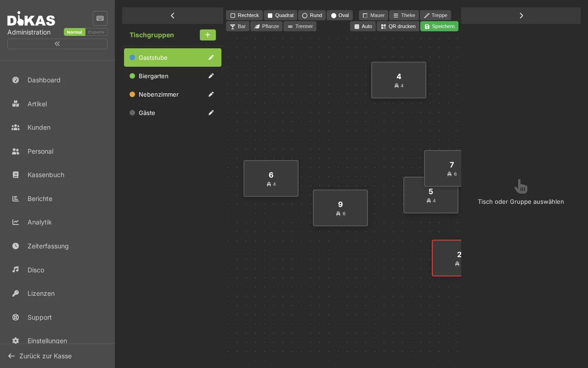Edit Nebenzimmer with pencil icon
This screenshot has height=368, width=588.
point(211,94)
